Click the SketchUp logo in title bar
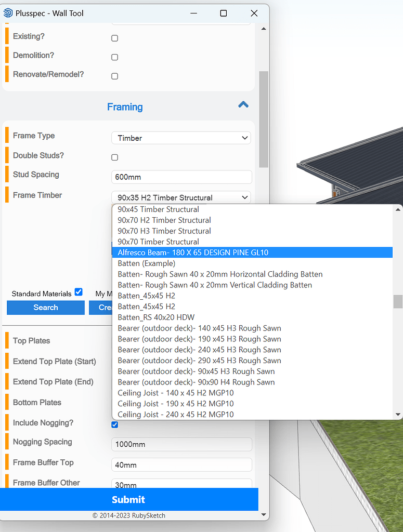 point(8,13)
